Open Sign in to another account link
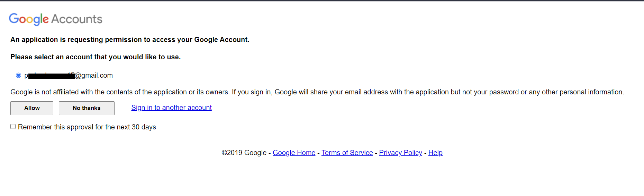 172,108
